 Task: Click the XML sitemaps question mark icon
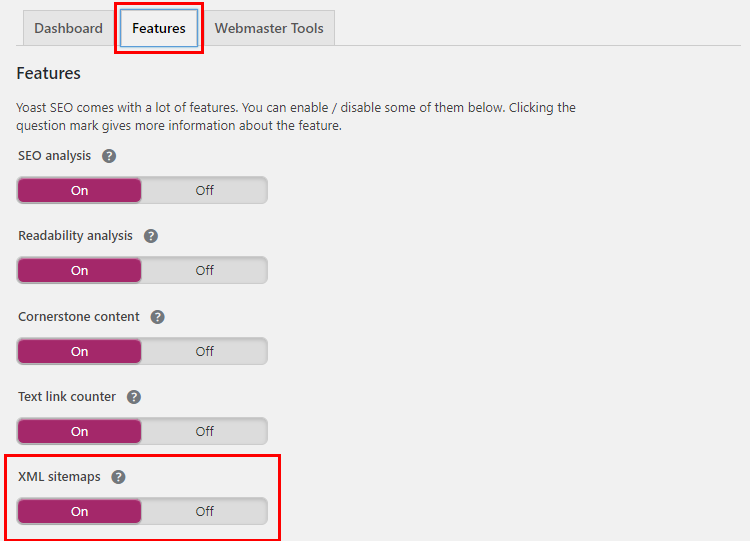click(118, 477)
